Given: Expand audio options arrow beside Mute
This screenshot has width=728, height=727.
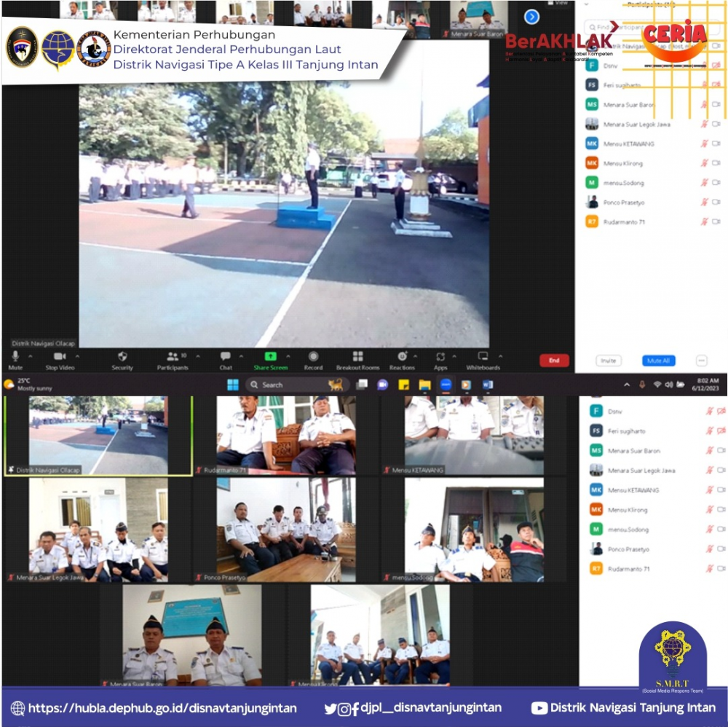Looking at the screenshot, I should 31,356.
